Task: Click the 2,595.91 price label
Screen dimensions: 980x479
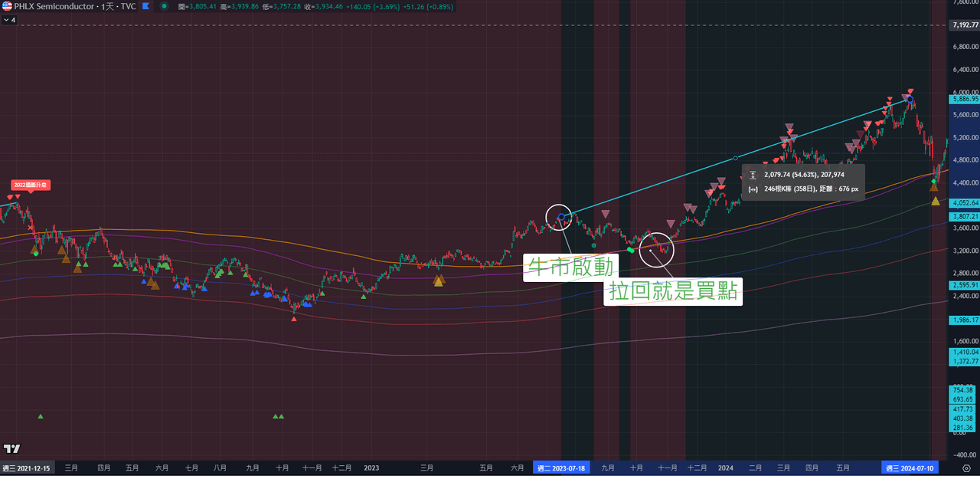Action: pos(965,285)
